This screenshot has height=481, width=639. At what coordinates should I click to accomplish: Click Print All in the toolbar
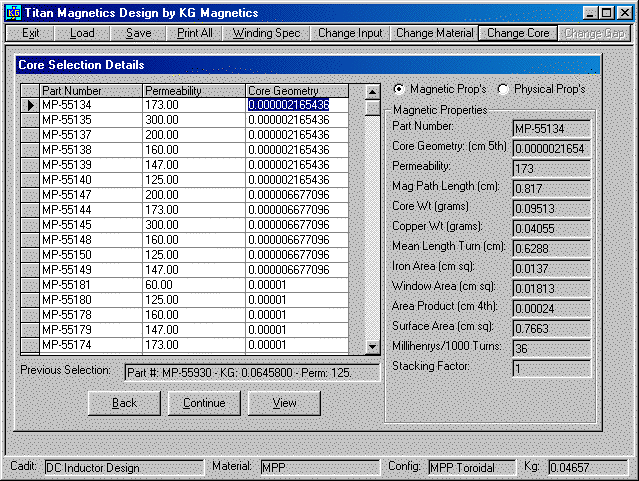194,33
